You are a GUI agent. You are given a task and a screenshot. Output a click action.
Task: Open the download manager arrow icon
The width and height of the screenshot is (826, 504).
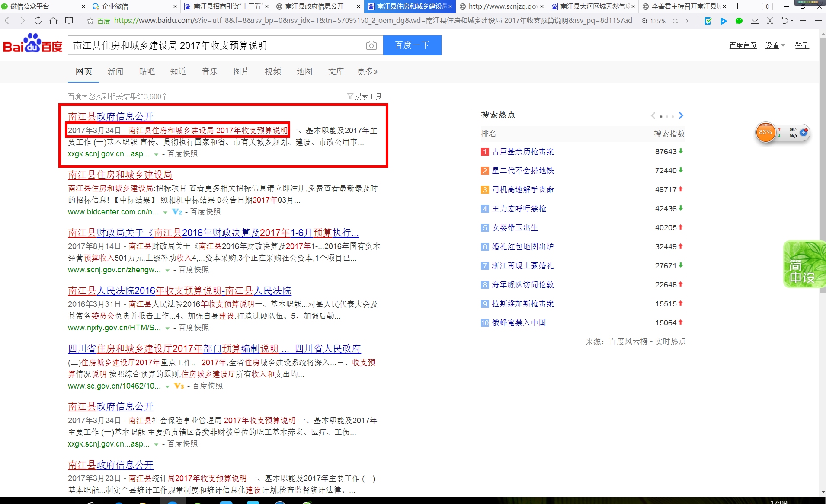(755, 21)
